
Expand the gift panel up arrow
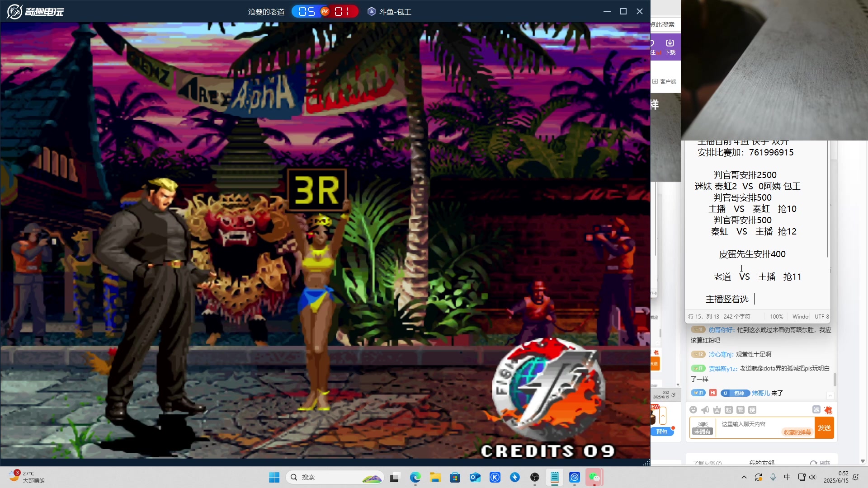[663, 415]
